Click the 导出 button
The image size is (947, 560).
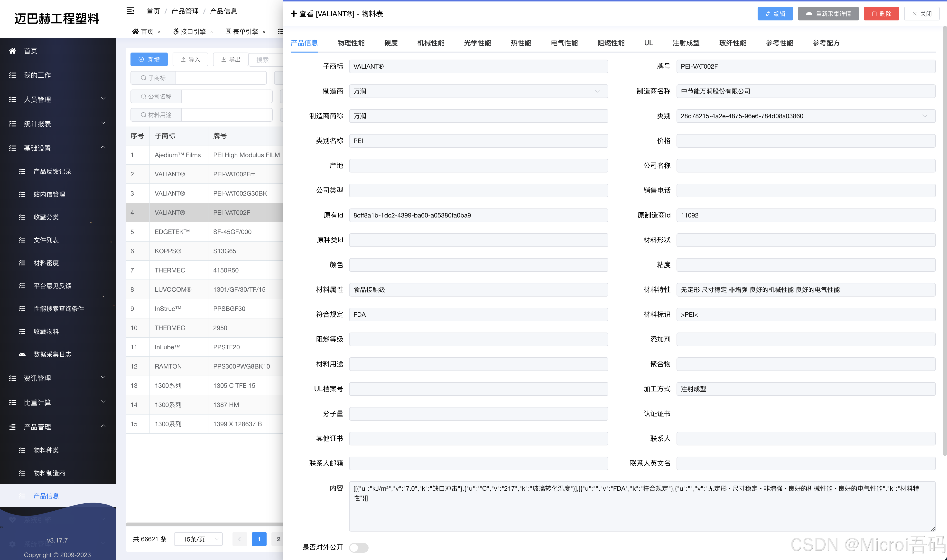click(231, 59)
